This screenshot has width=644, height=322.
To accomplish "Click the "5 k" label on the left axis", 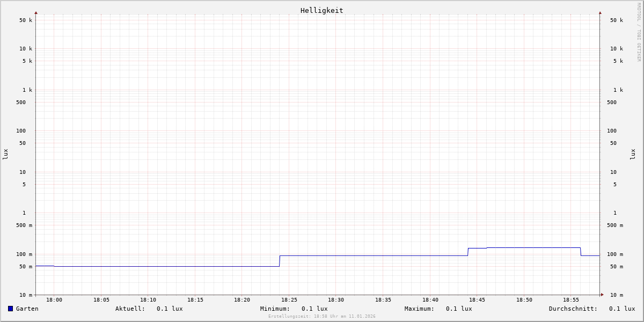I will [x=27, y=61].
